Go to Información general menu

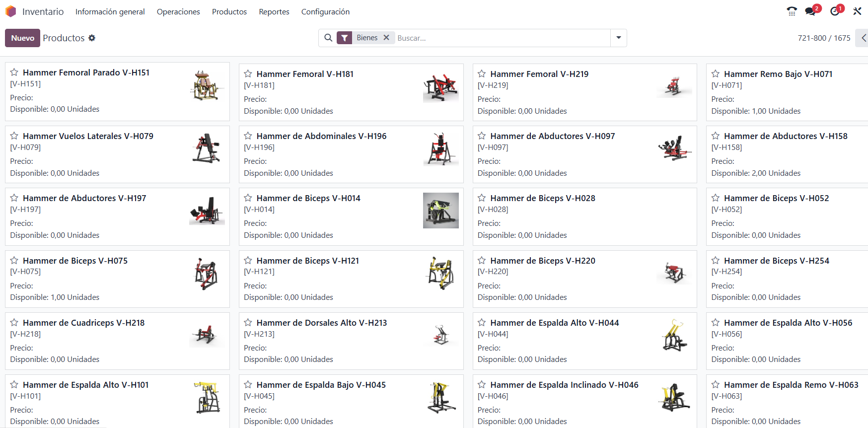110,11
